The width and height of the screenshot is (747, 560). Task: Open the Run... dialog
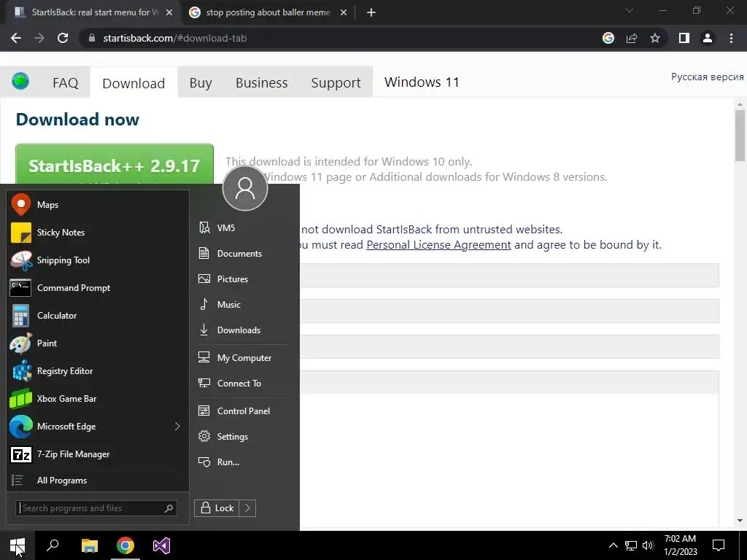coord(243,462)
